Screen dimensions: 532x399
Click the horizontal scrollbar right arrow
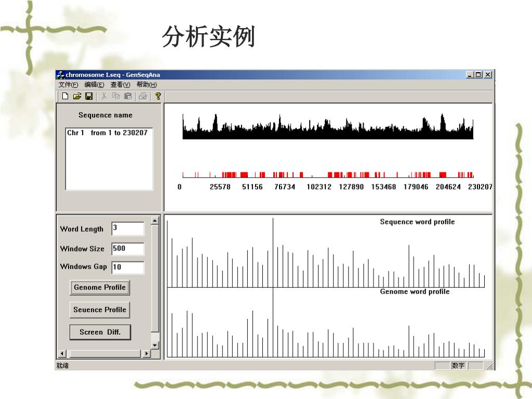tap(146, 353)
